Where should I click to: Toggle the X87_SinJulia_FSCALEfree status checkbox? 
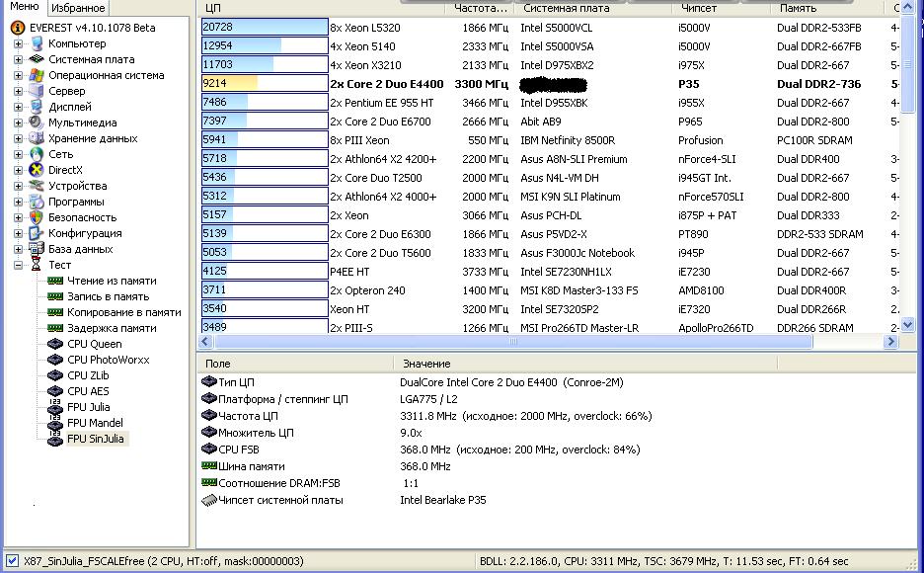tap(11, 561)
